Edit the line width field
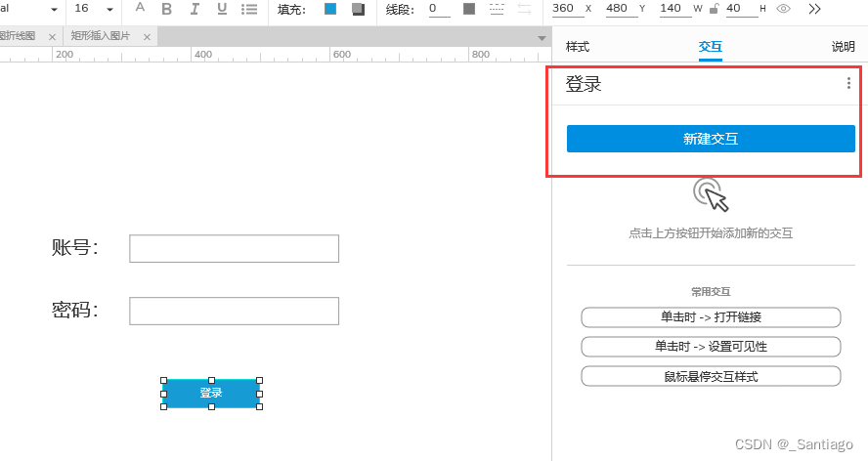This screenshot has width=868, height=461. pyautogui.click(x=439, y=9)
